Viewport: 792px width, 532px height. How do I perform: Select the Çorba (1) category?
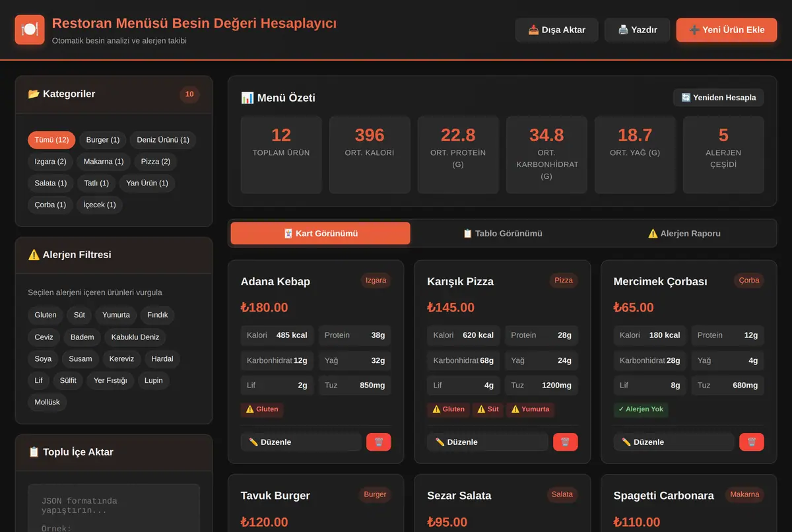coord(50,205)
